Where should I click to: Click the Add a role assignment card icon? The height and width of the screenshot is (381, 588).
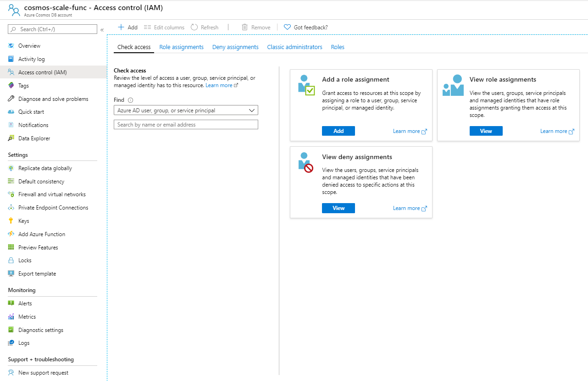(x=306, y=85)
